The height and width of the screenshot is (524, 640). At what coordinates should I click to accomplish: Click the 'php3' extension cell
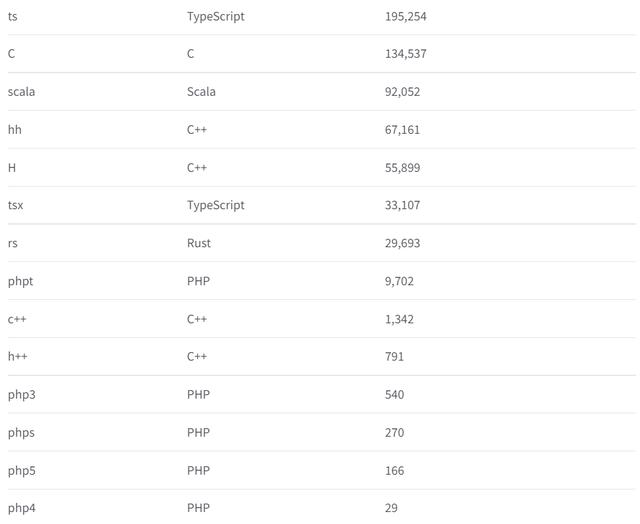[x=21, y=394]
